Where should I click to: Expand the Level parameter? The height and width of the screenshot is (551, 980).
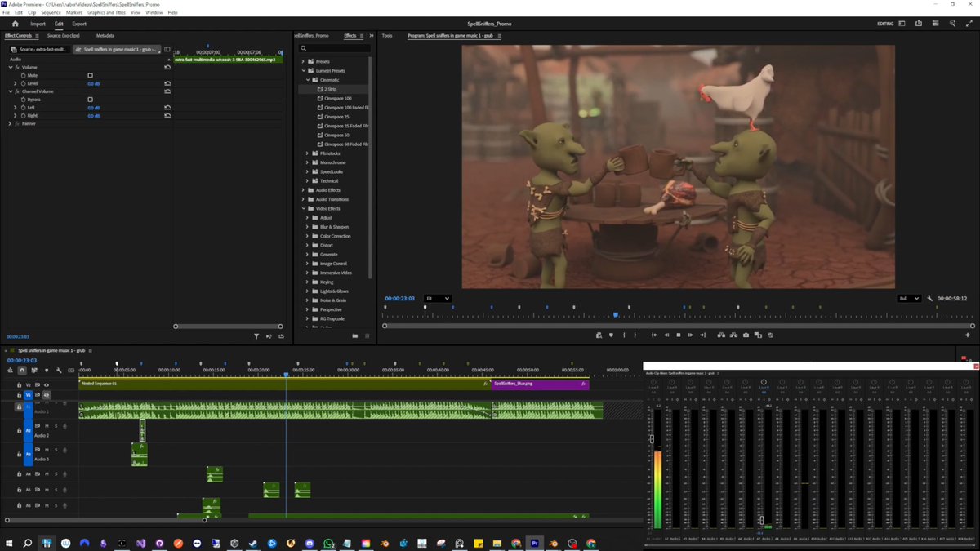tap(16, 83)
